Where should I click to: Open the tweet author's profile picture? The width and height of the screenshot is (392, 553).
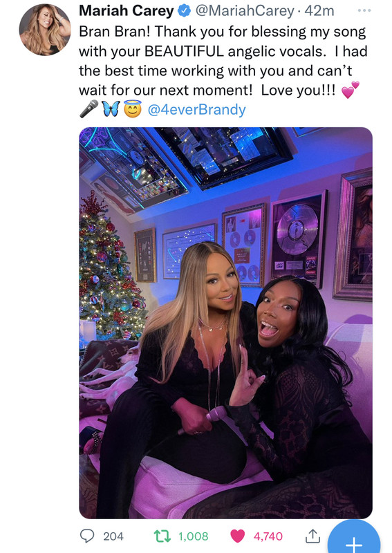(x=45, y=30)
